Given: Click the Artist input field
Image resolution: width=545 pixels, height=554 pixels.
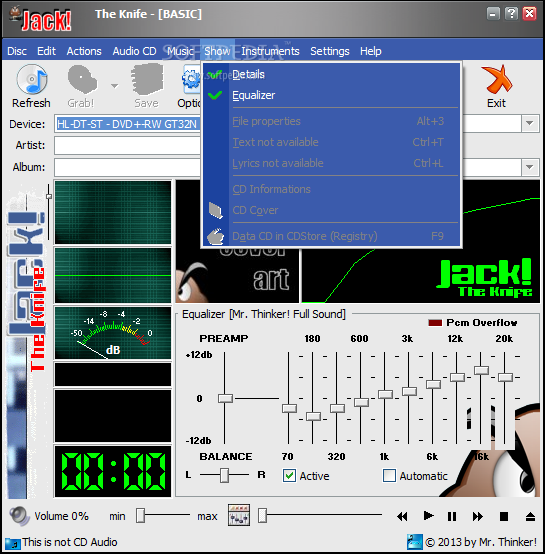Looking at the screenshot, I should point(128,145).
